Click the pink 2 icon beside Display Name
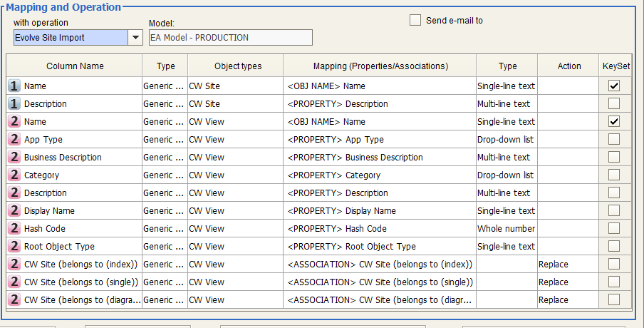Image resolution: width=644 pixels, height=328 pixels. click(14, 210)
